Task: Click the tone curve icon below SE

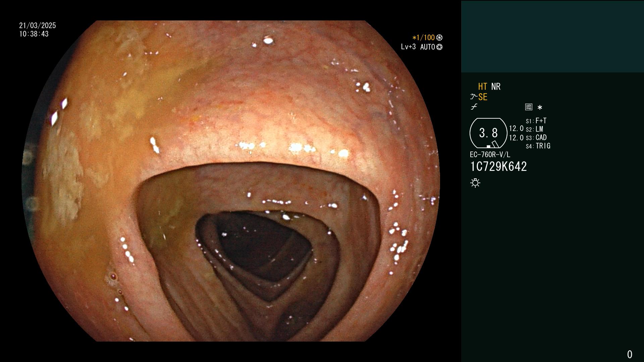Action: point(474,107)
